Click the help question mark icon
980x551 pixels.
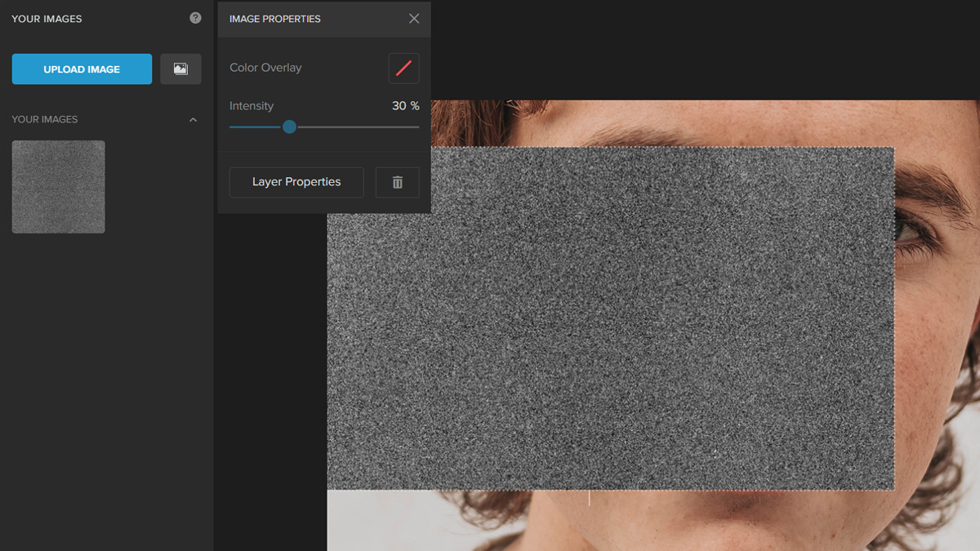tap(195, 18)
